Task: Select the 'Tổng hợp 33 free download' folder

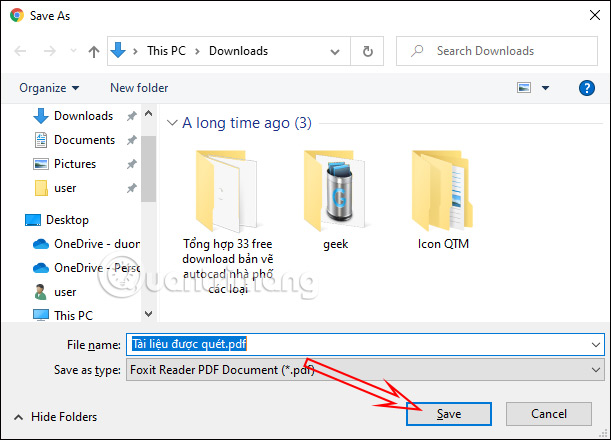Action: pos(228,222)
